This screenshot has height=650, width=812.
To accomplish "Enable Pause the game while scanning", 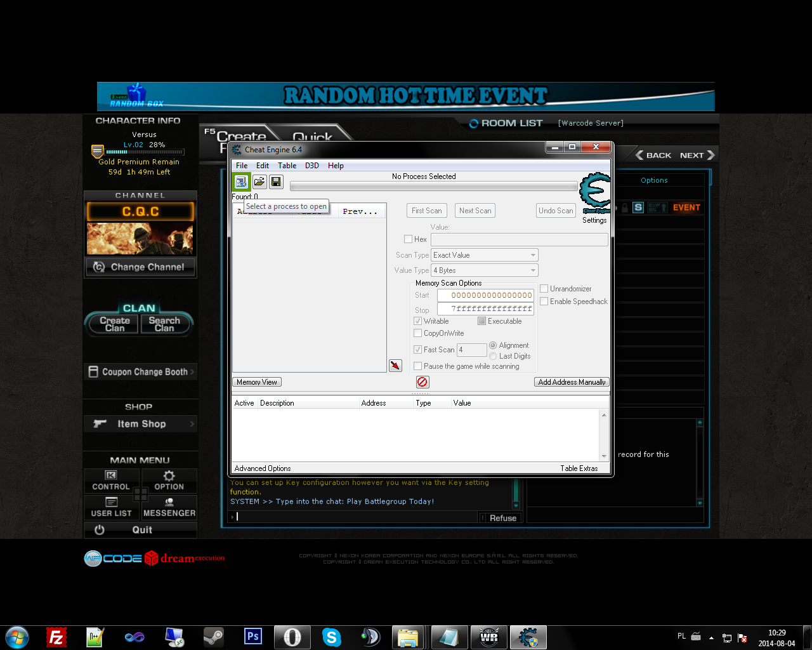I will pos(417,366).
